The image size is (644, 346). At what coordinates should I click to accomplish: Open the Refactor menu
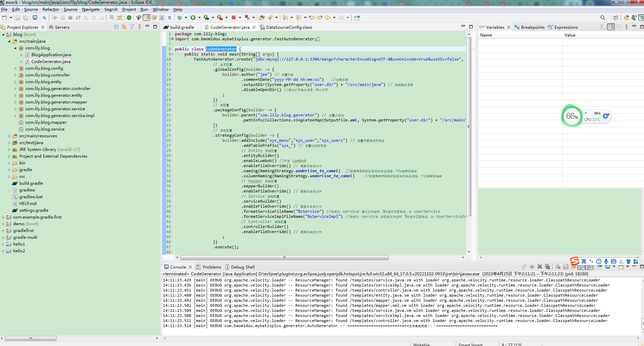[51, 9]
